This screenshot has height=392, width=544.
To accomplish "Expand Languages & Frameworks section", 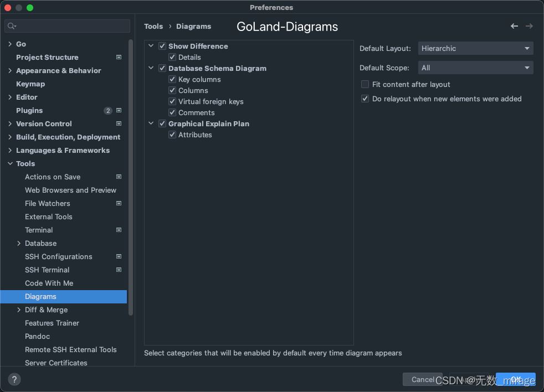I will pos(10,150).
